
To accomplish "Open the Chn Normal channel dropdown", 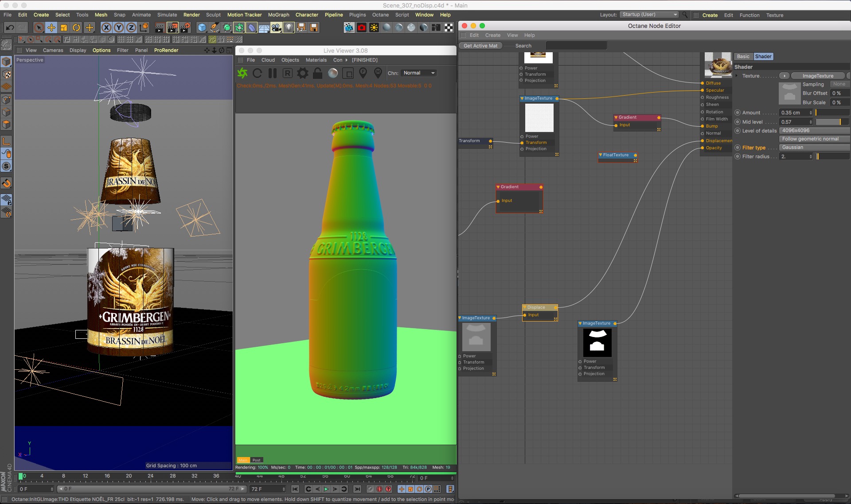I will [x=419, y=73].
